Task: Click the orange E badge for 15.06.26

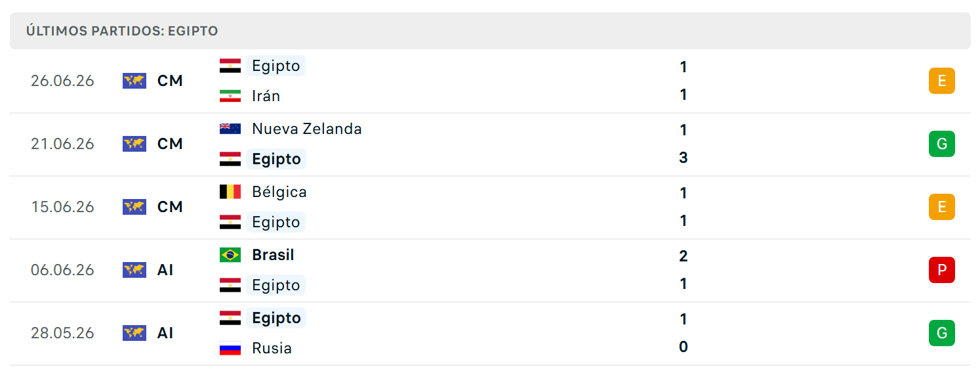Action: [x=942, y=207]
